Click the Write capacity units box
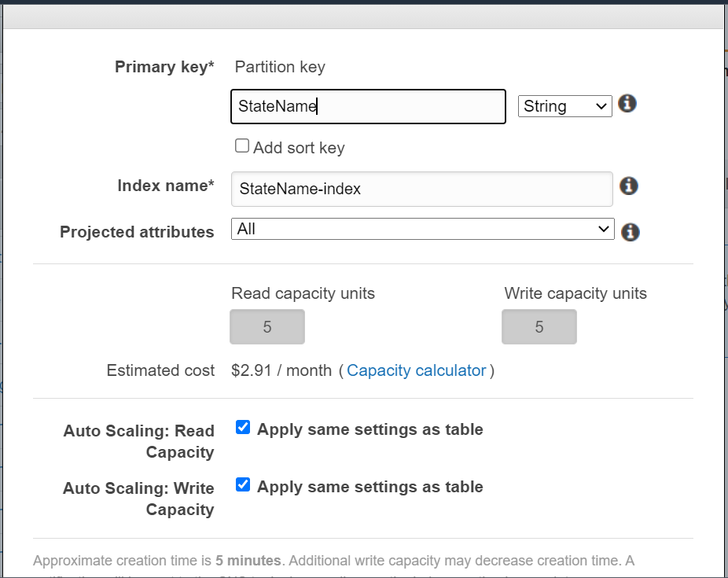The width and height of the screenshot is (728, 578). point(539,327)
